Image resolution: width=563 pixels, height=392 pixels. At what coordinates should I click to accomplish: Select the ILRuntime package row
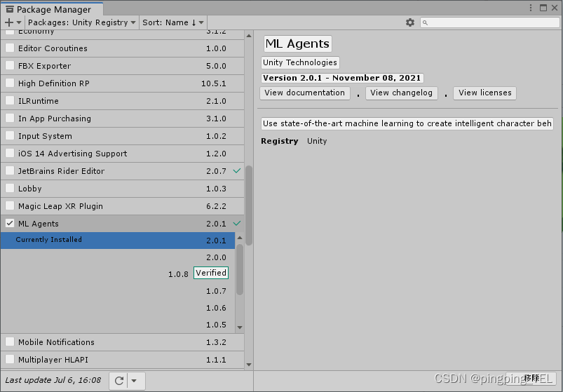pos(122,101)
